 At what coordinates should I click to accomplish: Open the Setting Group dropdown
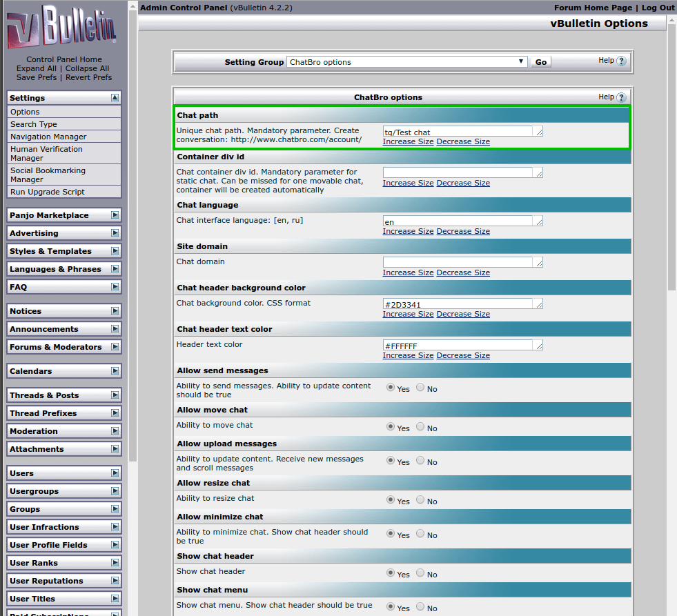(x=406, y=62)
